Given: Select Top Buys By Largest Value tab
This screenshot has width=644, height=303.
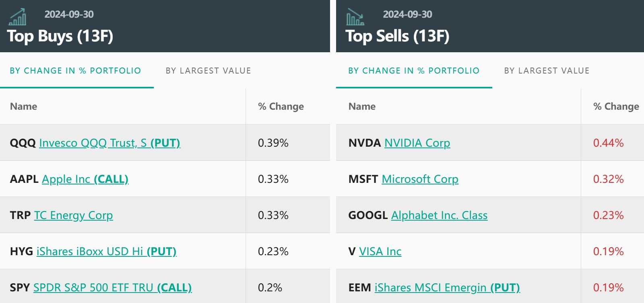Looking at the screenshot, I should point(208,71).
